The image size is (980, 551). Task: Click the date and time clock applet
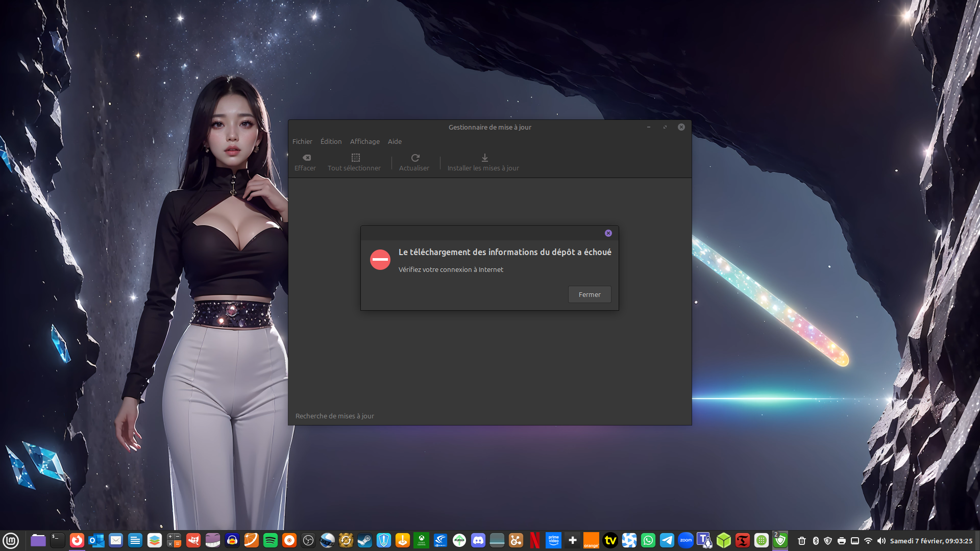pos(931,541)
